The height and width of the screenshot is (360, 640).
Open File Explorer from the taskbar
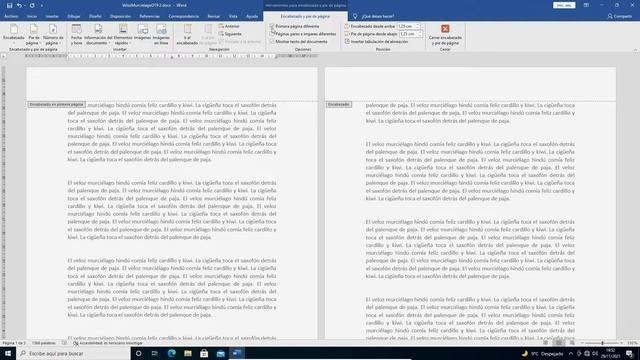pos(188,353)
